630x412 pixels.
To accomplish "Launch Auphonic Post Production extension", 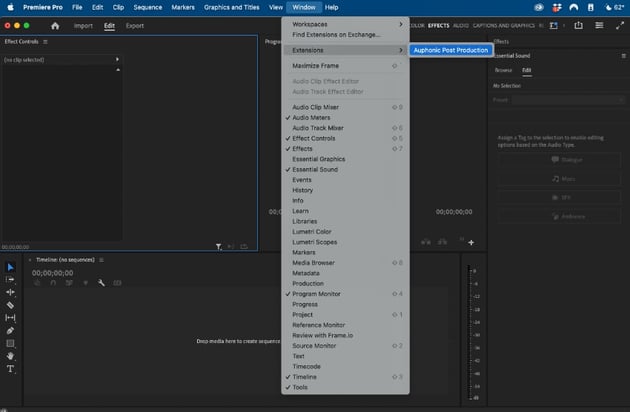I will (x=451, y=50).
